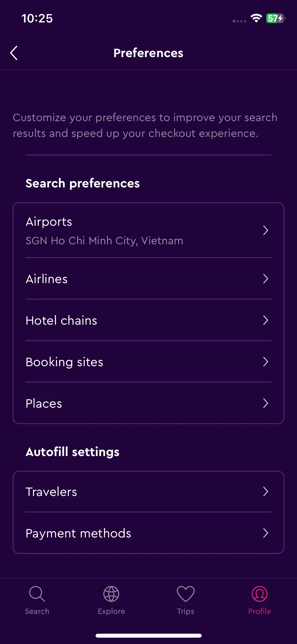Tap the Booking sites label
The height and width of the screenshot is (644, 297).
(64, 362)
